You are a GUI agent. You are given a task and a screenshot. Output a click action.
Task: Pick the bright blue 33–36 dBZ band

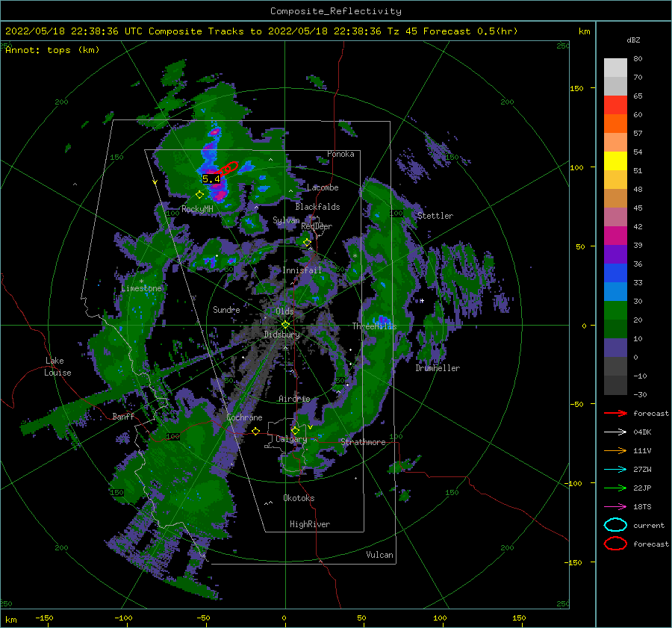coord(615,273)
